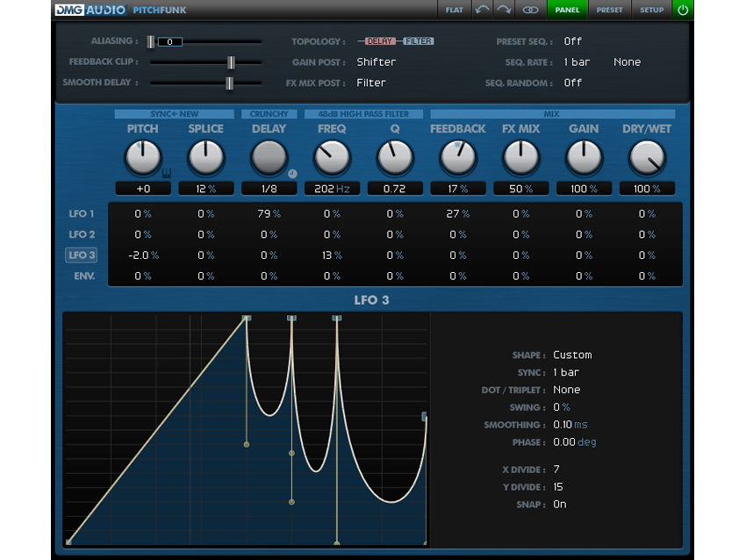The height and width of the screenshot is (560, 746).
Task: Select DELAY block in topology
Action: coord(379,41)
